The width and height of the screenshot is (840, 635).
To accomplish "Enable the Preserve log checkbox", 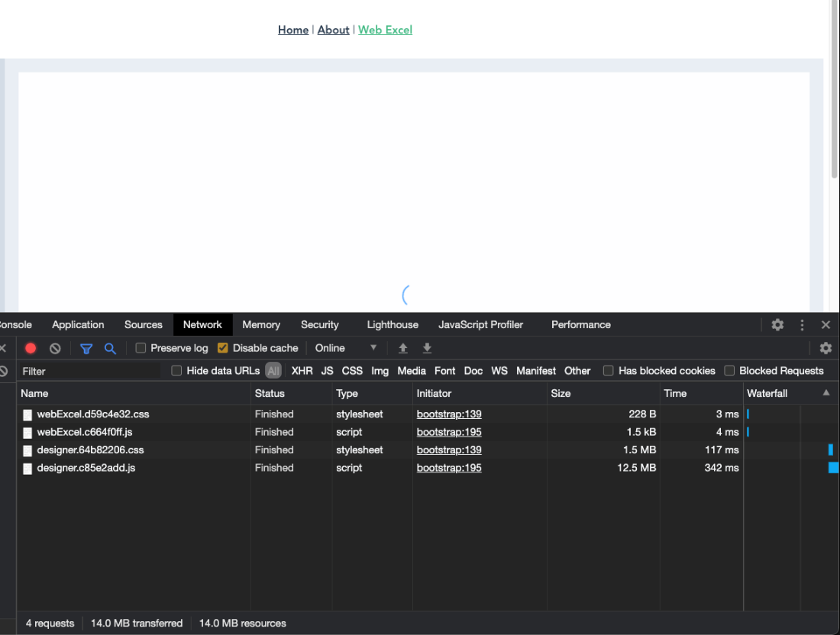I will click(141, 348).
